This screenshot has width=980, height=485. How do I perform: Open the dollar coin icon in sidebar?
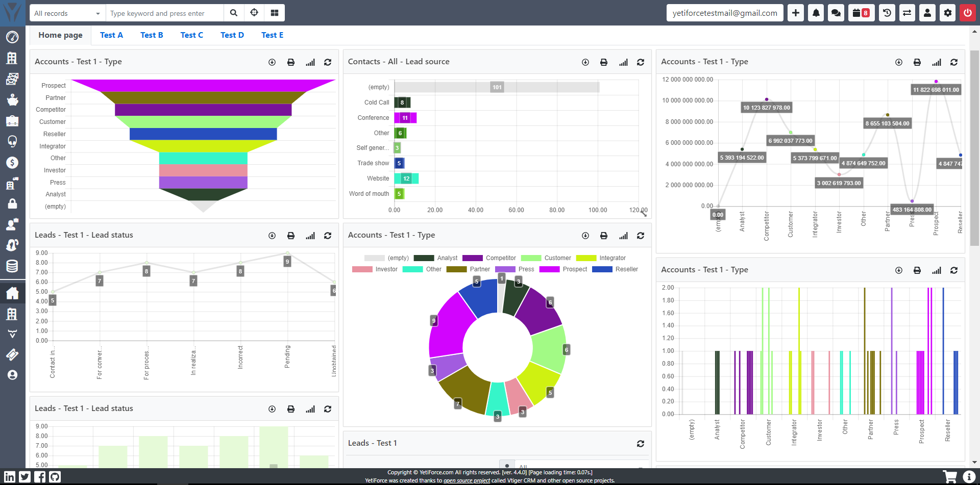pyautogui.click(x=12, y=163)
